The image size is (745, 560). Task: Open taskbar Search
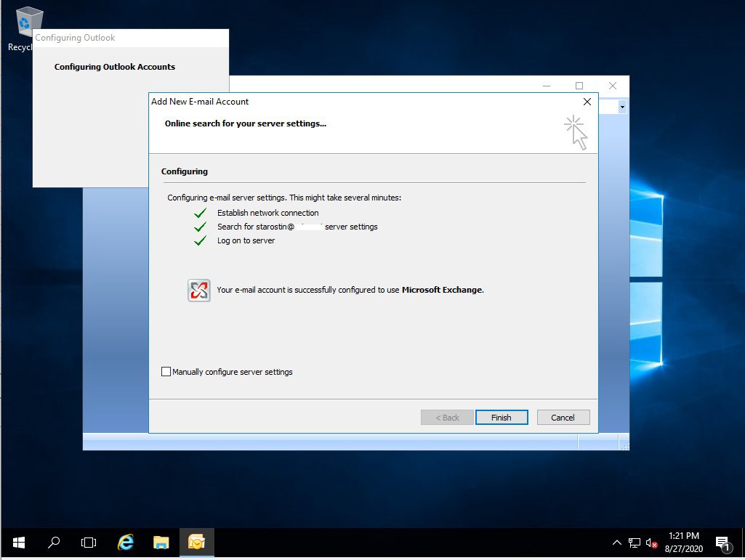pos(54,543)
